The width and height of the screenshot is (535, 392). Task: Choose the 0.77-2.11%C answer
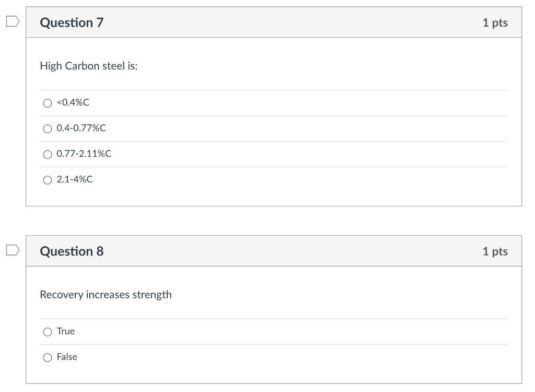point(48,154)
